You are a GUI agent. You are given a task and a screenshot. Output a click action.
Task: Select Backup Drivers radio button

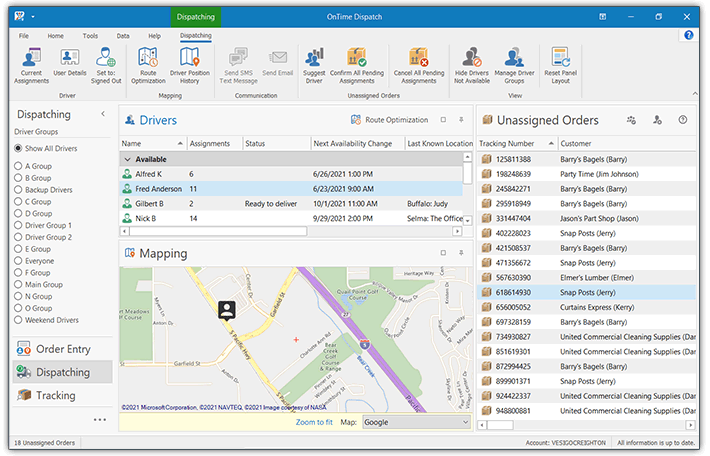tap(18, 189)
